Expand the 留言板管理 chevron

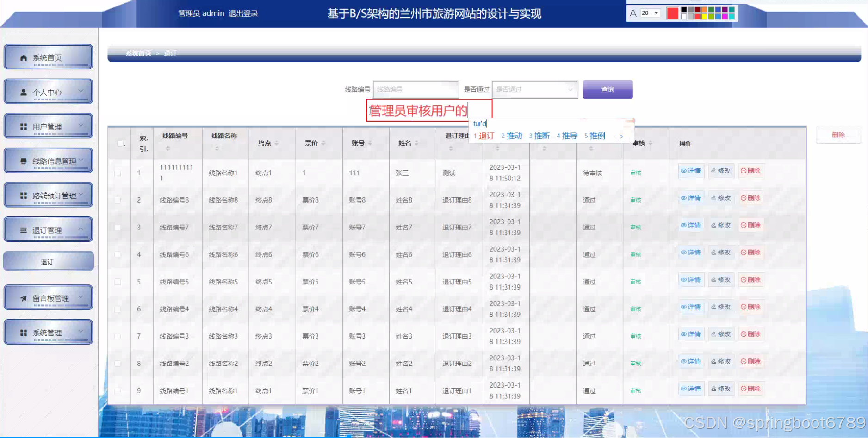click(x=81, y=297)
